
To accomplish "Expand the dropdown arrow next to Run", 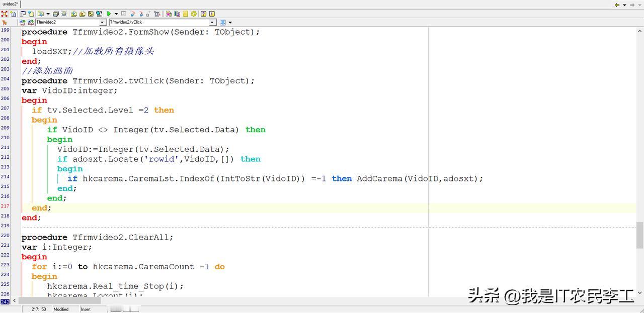I will tap(116, 14).
